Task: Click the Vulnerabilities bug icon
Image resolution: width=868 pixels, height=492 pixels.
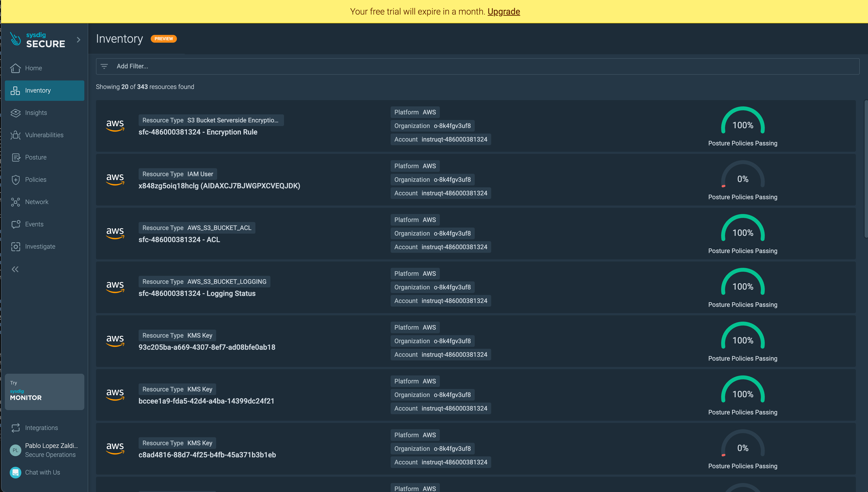Action: click(x=16, y=135)
